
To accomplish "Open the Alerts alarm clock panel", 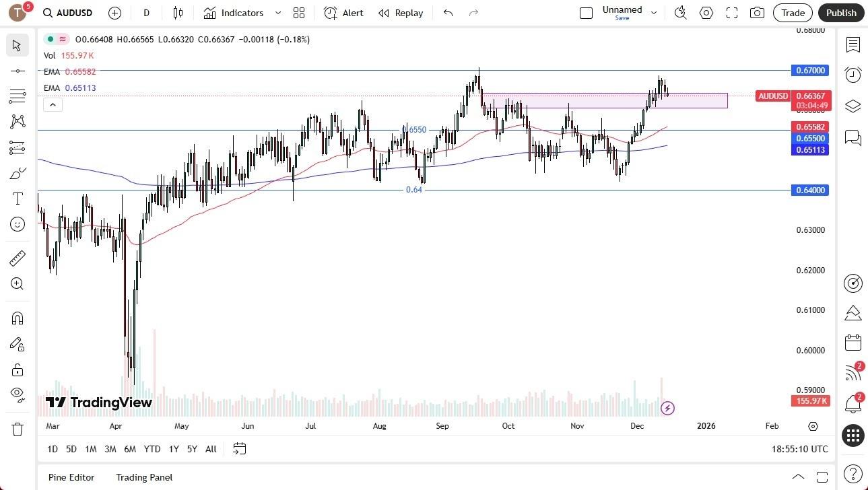I will [853, 75].
